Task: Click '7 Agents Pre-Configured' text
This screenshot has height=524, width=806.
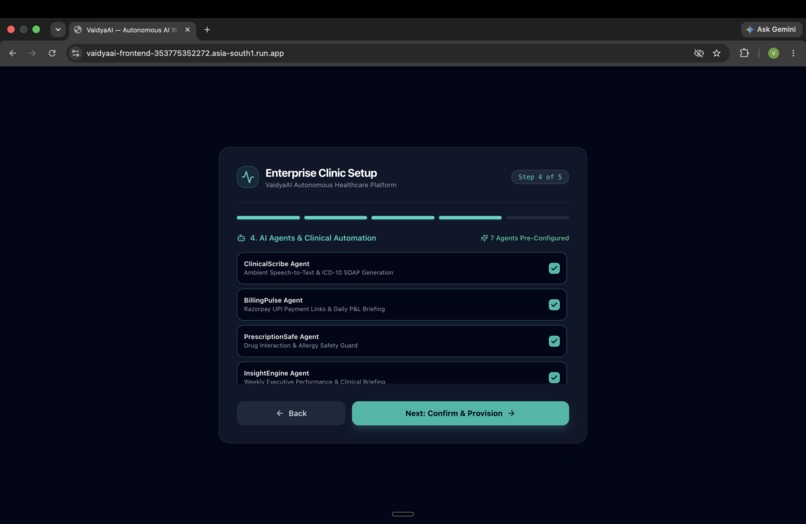Action: [529, 238]
